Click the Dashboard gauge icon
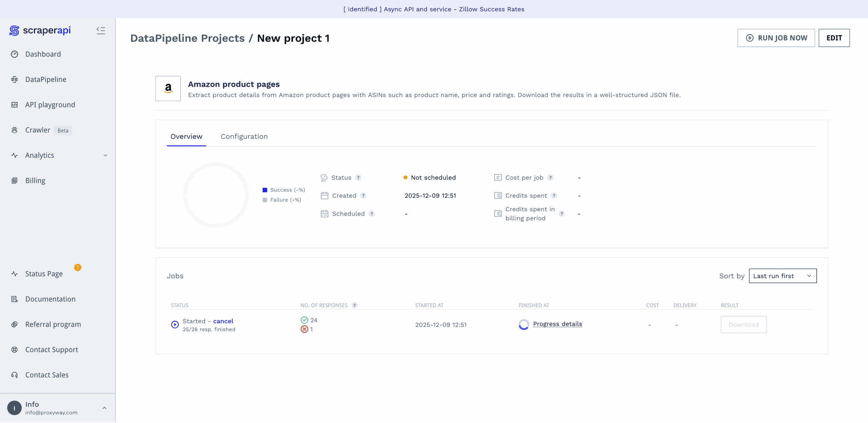Screen dimensions: 868x423 [x=15, y=54]
